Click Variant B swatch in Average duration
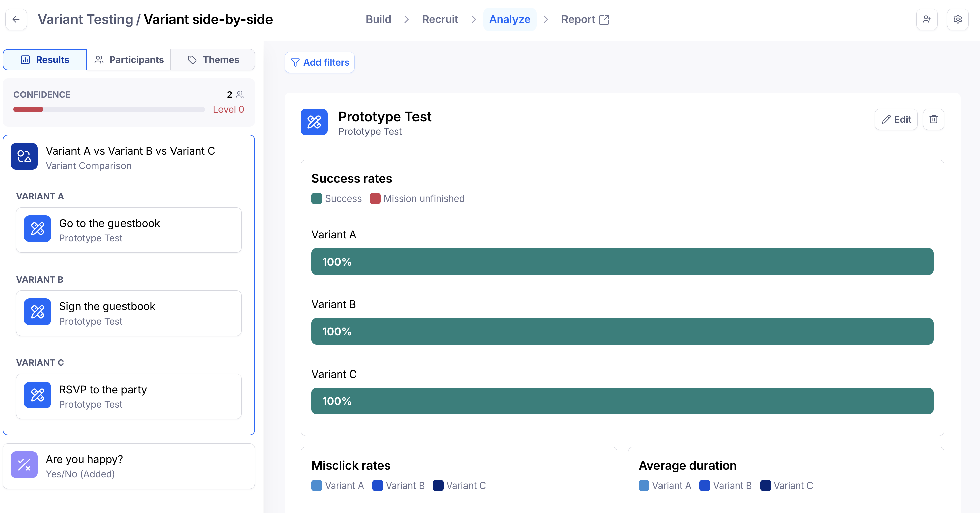This screenshot has width=980, height=513. [x=704, y=486]
